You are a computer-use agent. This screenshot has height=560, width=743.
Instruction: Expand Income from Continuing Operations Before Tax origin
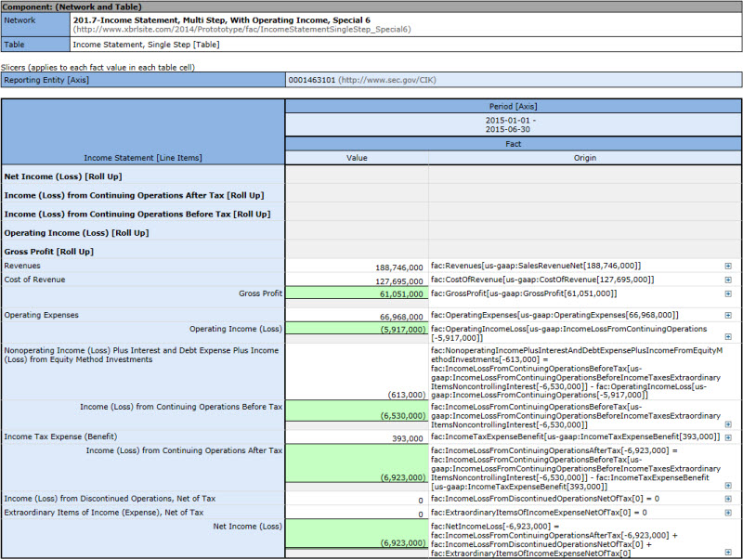tap(728, 424)
